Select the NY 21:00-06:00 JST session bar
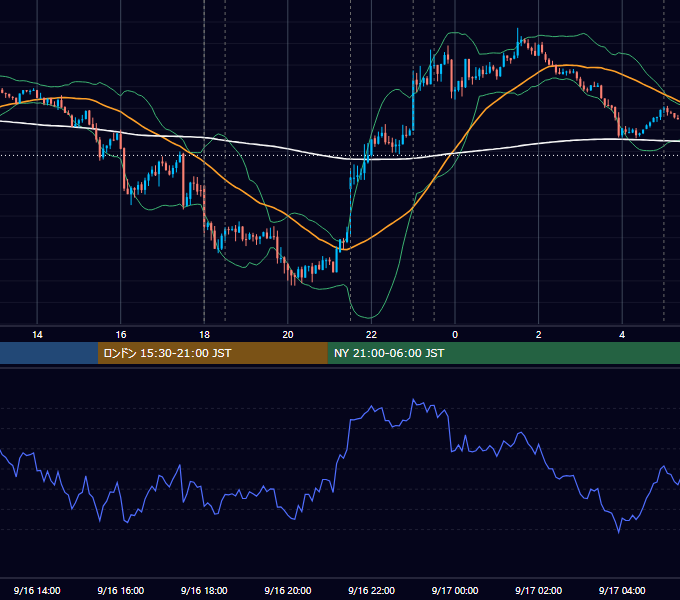The image size is (680, 600). [x=503, y=353]
